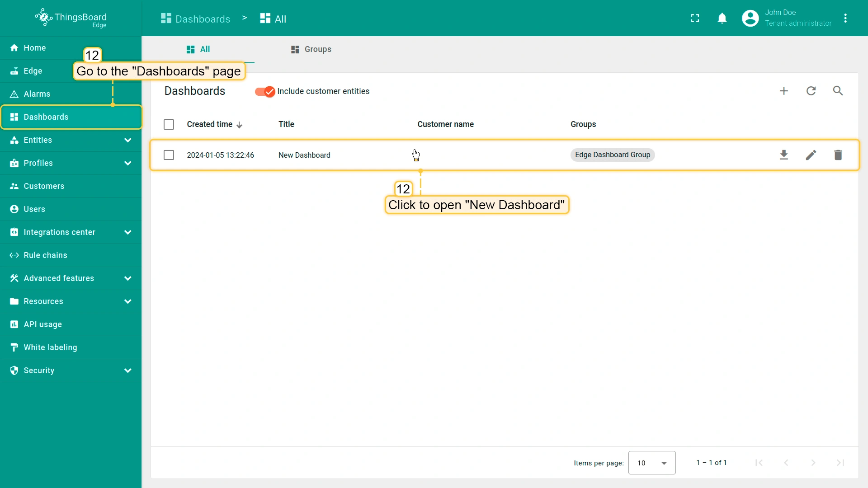Viewport: 868px width, 488px height.
Task: Check the select-all header checkbox
Action: pyautogui.click(x=169, y=124)
